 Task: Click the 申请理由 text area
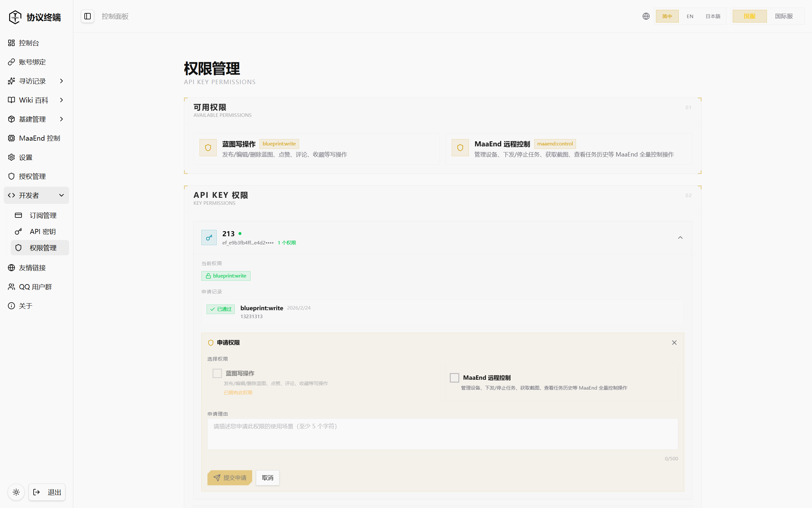click(442, 434)
